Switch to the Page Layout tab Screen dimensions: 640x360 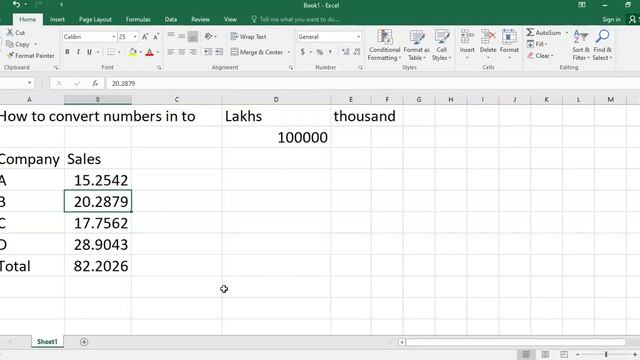pyautogui.click(x=95, y=19)
